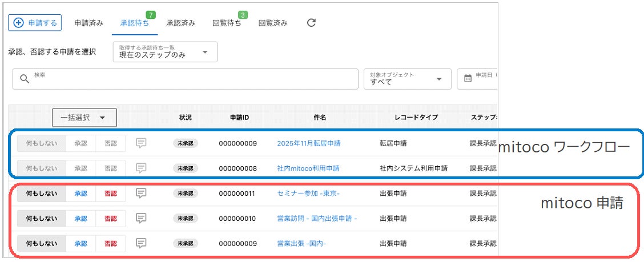The height and width of the screenshot is (262, 644).
Task: Click the search magnifier icon
Action: [x=25, y=79]
